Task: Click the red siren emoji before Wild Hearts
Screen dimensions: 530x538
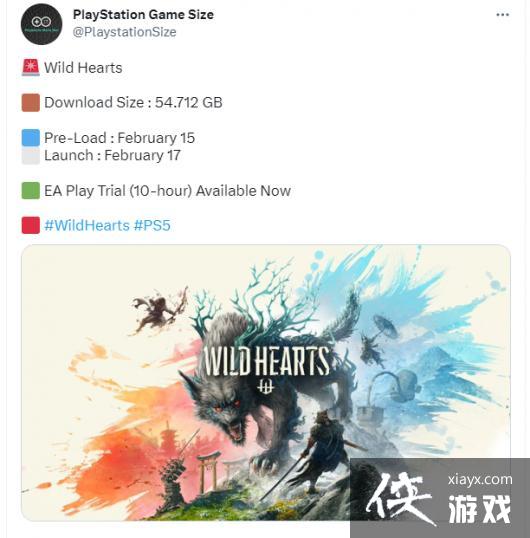Action: (x=31, y=67)
